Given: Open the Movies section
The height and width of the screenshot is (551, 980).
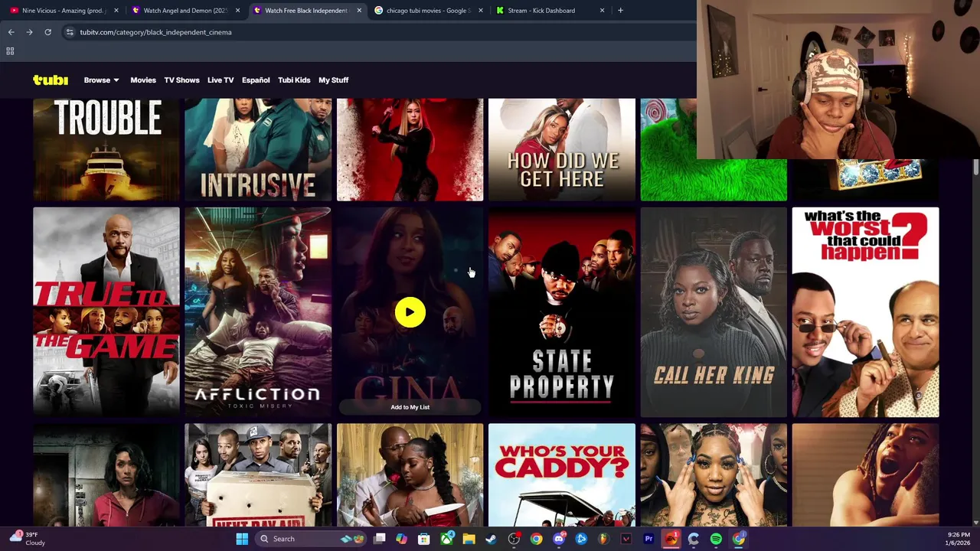Looking at the screenshot, I should 143,80.
